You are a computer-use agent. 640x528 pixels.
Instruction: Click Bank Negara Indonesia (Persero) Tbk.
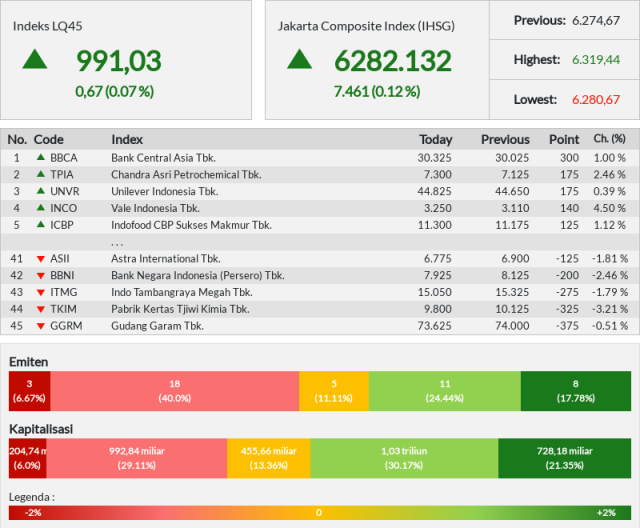click(x=198, y=275)
